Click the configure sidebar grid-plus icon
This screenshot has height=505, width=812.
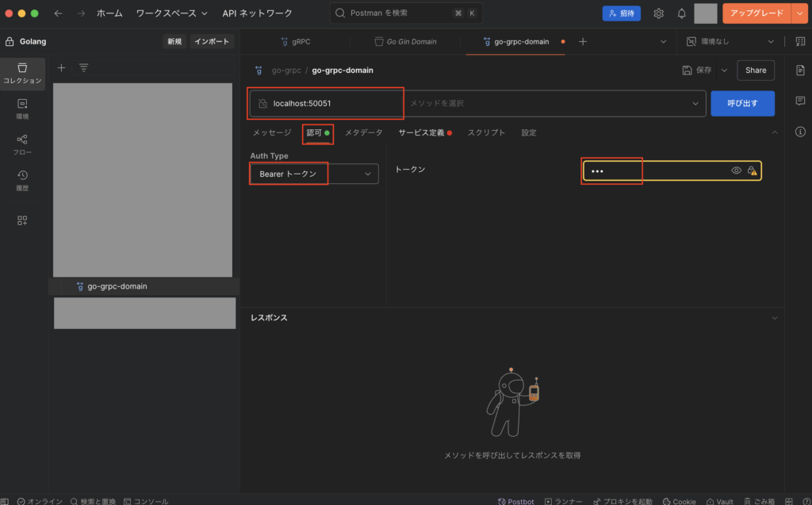click(22, 220)
